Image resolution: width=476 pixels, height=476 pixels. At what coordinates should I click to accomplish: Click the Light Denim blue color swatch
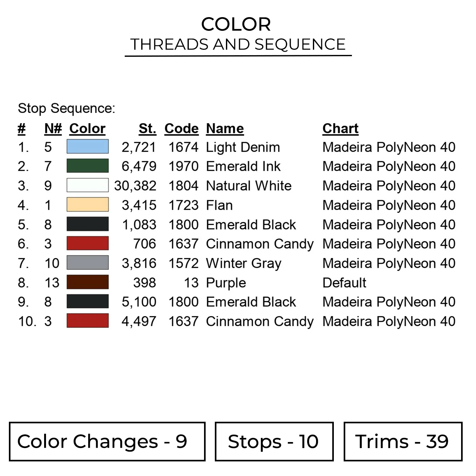(x=88, y=147)
